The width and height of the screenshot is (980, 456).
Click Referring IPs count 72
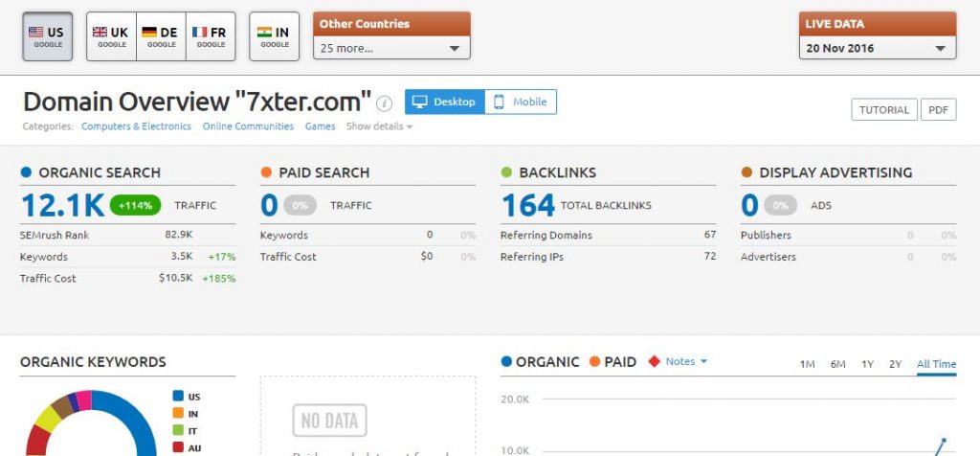pos(710,257)
